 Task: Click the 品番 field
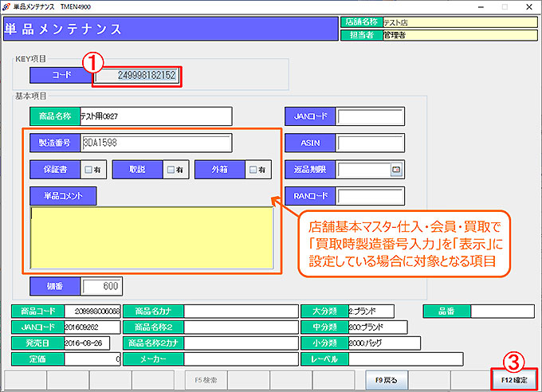point(502,312)
